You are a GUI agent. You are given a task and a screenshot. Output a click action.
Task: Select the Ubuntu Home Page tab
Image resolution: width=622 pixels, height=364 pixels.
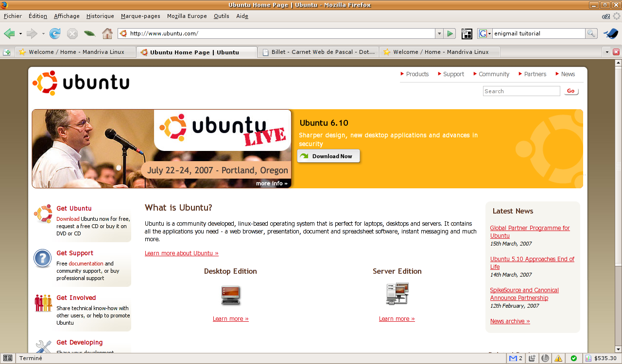click(197, 52)
